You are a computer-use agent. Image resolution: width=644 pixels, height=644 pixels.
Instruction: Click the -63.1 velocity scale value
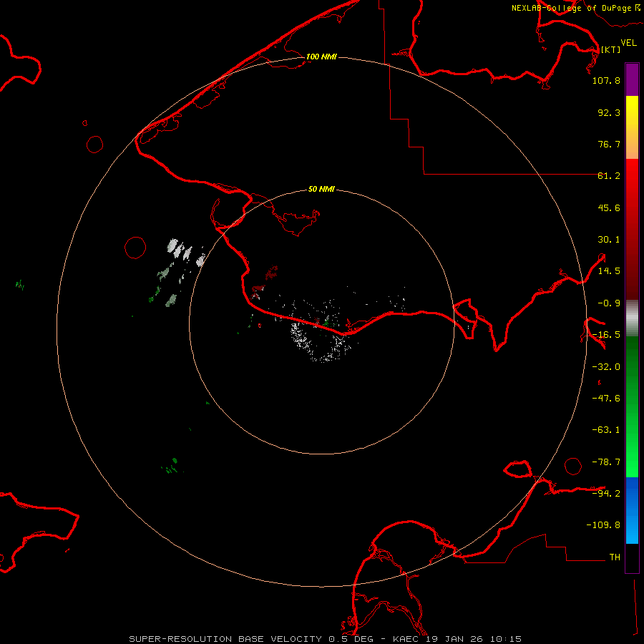606,430
